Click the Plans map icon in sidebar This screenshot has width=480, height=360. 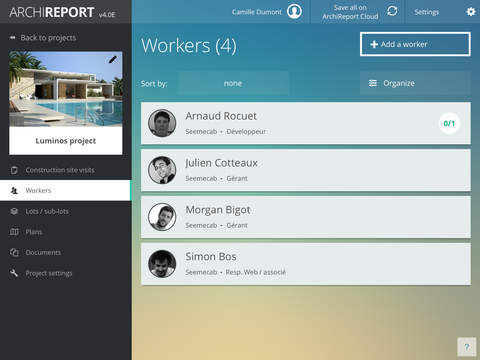click(14, 232)
